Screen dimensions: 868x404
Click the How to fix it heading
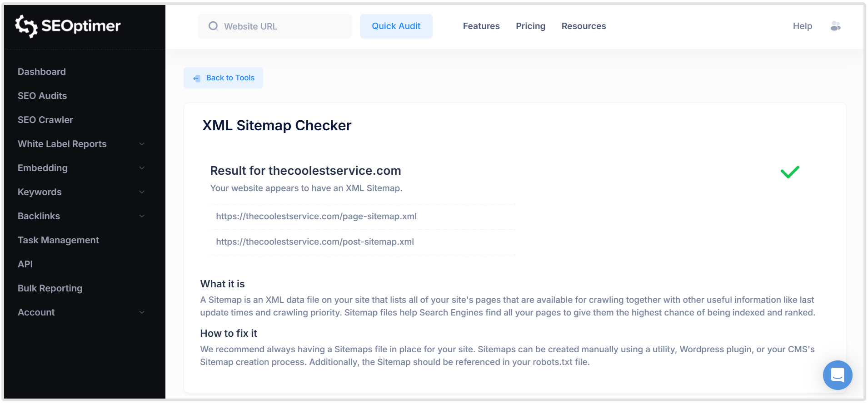tap(229, 334)
